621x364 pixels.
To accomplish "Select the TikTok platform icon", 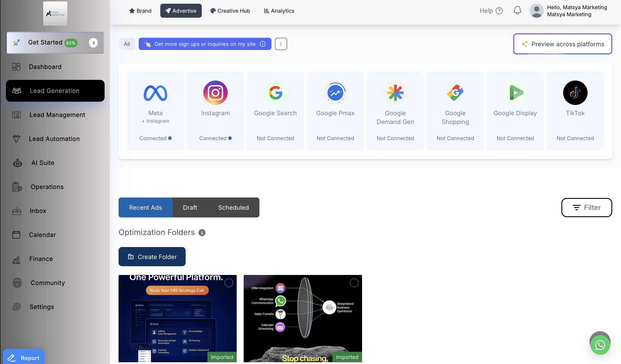I will point(575,93).
